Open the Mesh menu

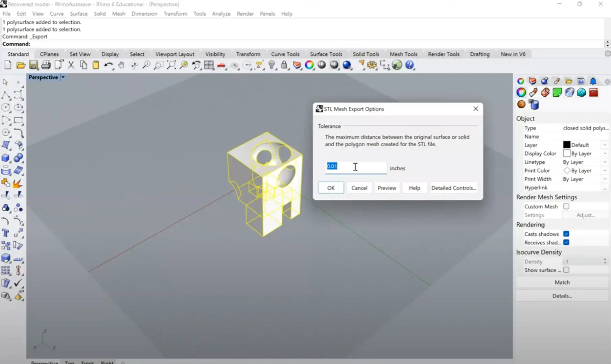click(118, 14)
